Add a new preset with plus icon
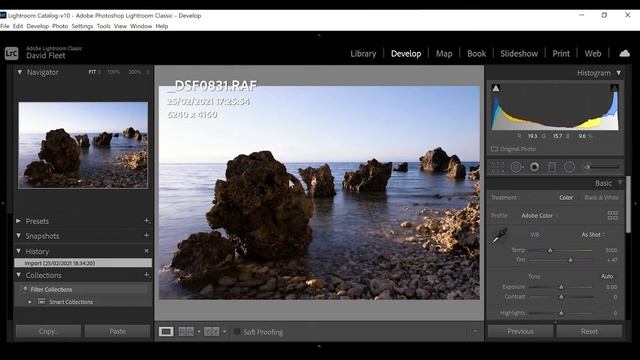The height and width of the screenshot is (360, 640). click(x=147, y=221)
